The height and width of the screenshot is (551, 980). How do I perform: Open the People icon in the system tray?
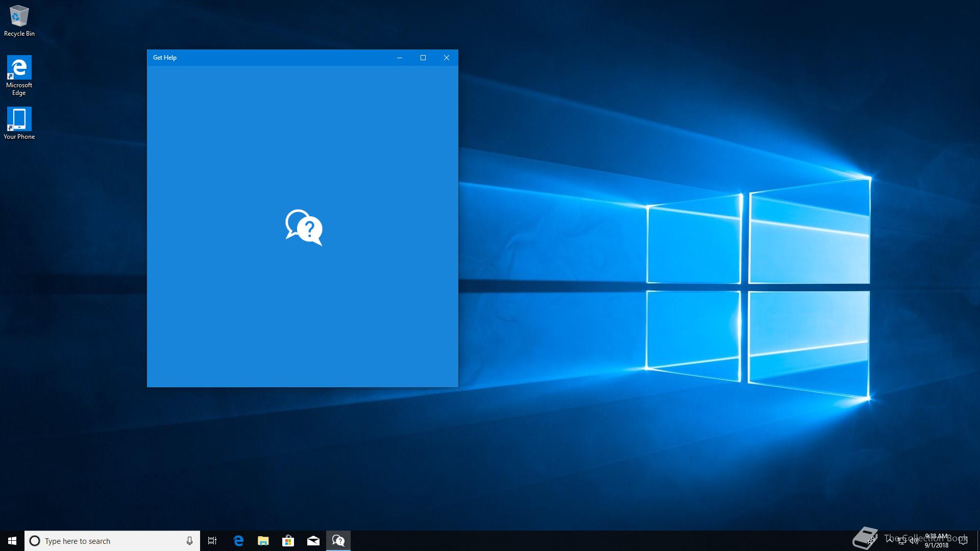click(x=871, y=541)
